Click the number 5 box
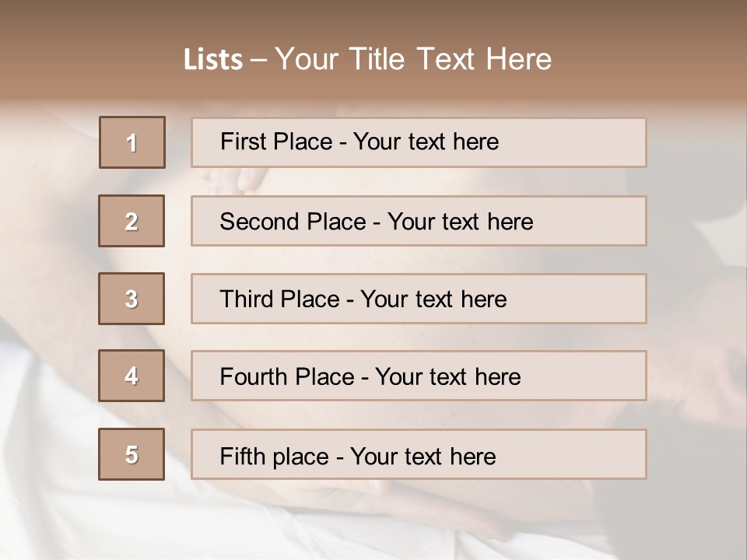 point(132,454)
